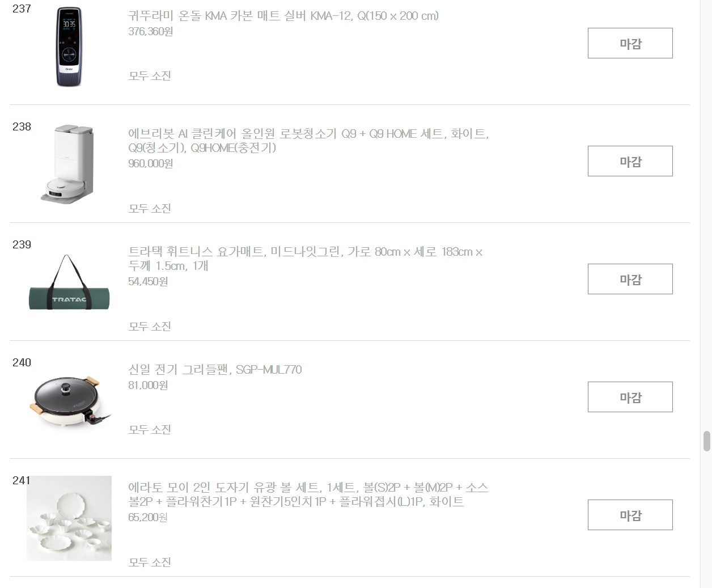712x588 pixels.
Task: Click the 마감 button for the yoga mat
Action: click(x=630, y=279)
